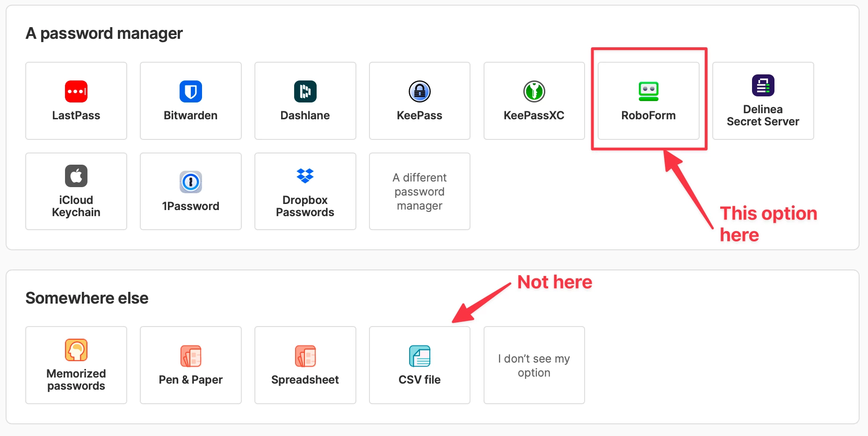868x436 pixels.
Task: Click the 'Somewhere else' heading
Action: 87,298
